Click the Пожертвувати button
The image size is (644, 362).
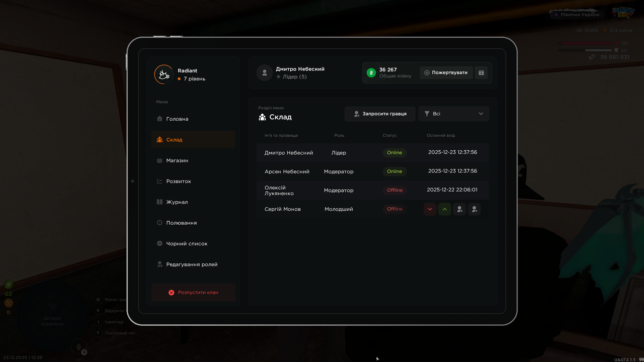coord(446,72)
